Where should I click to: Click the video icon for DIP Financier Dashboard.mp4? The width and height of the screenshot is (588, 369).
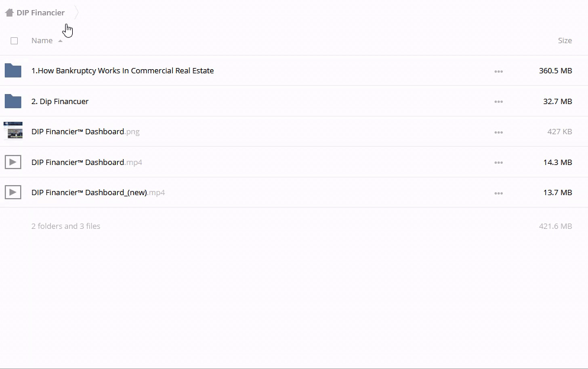coord(13,162)
